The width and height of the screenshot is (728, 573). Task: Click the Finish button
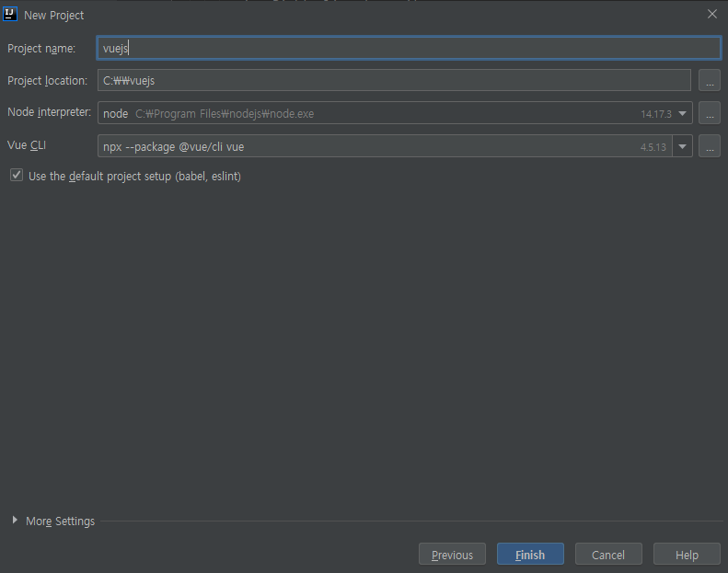(530, 554)
